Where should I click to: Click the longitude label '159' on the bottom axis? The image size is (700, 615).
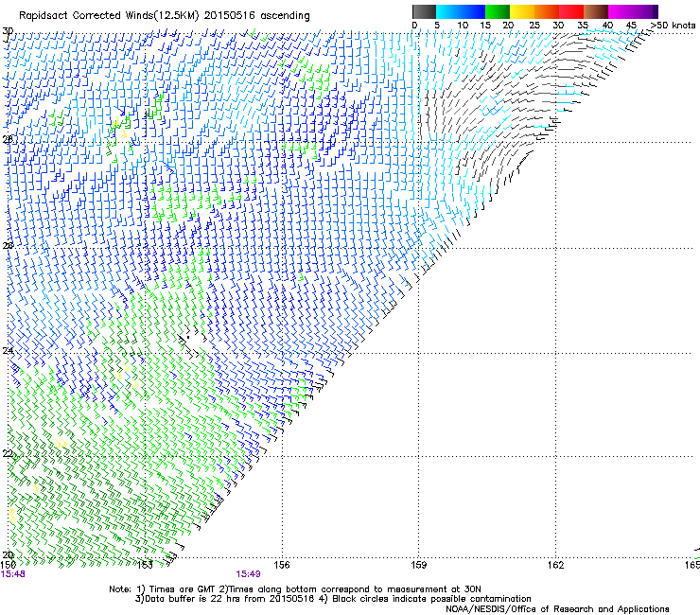419,565
